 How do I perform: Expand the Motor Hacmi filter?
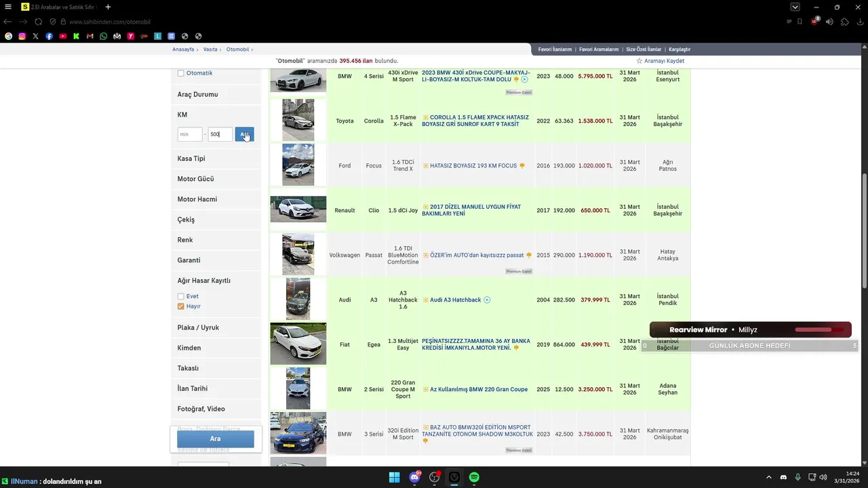click(216, 199)
